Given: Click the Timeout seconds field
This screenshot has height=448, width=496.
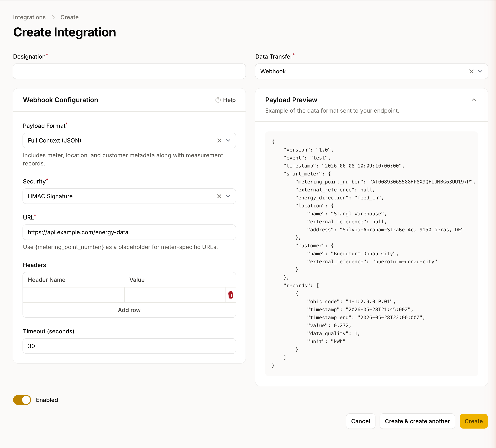Looking at the screenshot, I should pyautogui.click(x=129, y=346).
